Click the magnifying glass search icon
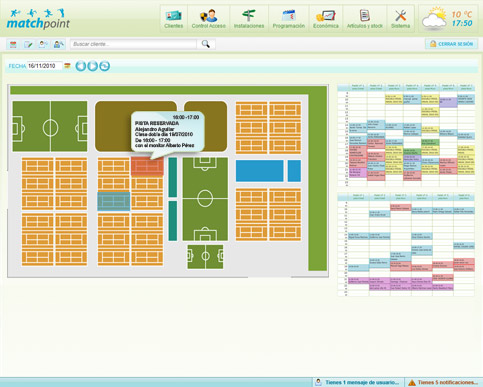The width and height of the screenshot is (483, 387). (x=206, y=44)
